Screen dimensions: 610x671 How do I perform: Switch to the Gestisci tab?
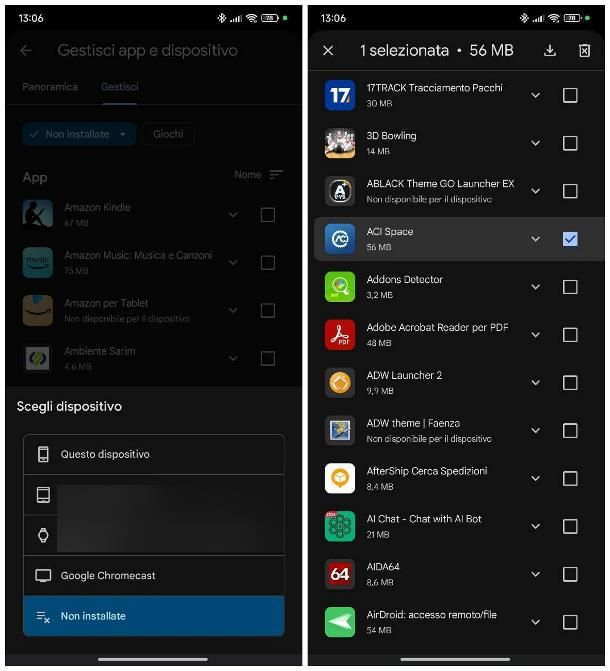[x=119, y=87]
